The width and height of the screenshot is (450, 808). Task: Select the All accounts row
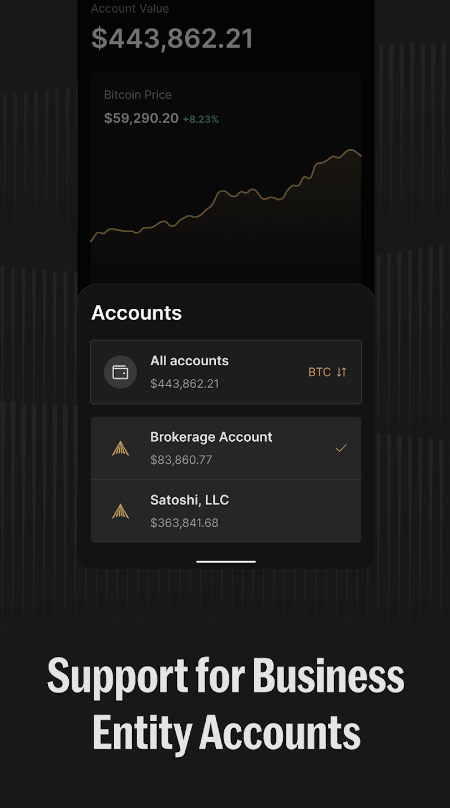click(x=226, y=372)
